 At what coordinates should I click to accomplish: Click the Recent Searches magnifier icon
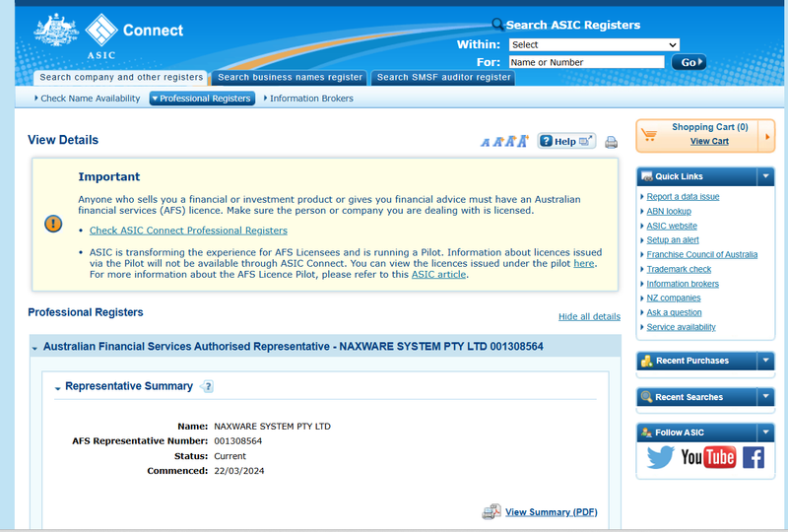[647, 397]
